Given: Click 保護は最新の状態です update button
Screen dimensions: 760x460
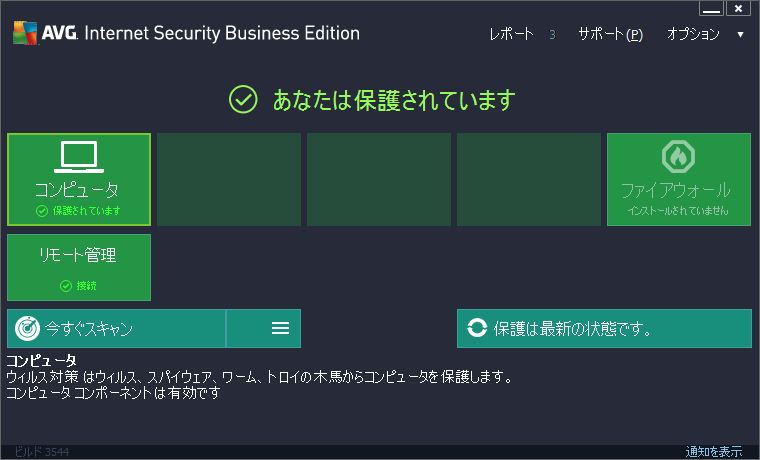Looking at the screenshot, I should (604, 329).
